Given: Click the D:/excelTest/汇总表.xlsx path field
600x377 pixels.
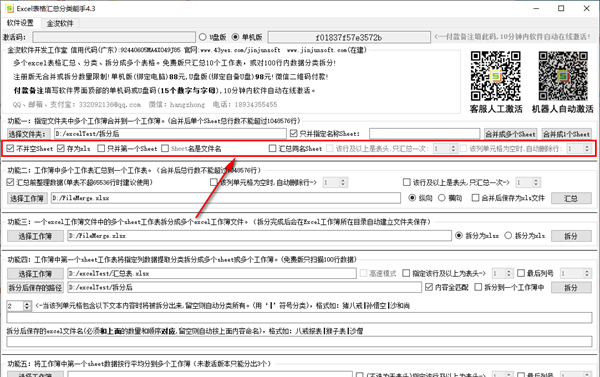Looking at the screenshot, I should 212,273.
